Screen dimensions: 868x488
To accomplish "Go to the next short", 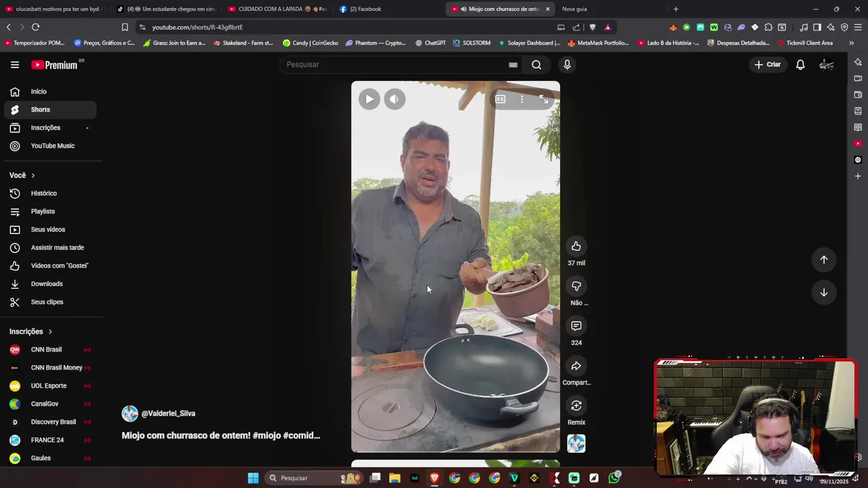I will [x=824, y=292].
